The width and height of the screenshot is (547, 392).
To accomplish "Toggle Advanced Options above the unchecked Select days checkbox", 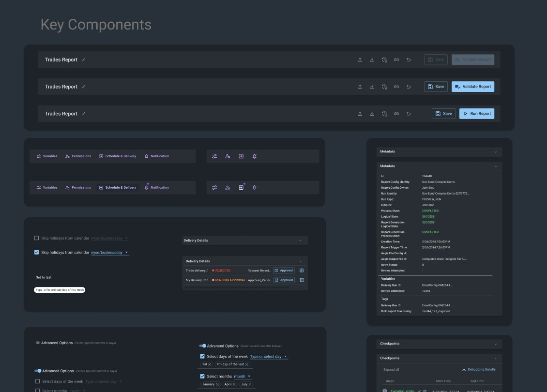I will pos(38,371).
